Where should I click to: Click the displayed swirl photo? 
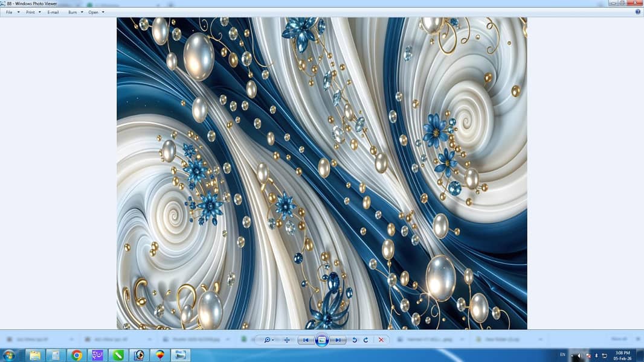coord(321,173)
